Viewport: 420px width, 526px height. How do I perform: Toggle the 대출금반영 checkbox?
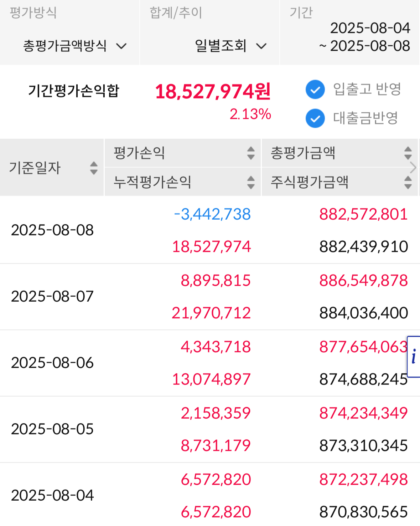315,118
